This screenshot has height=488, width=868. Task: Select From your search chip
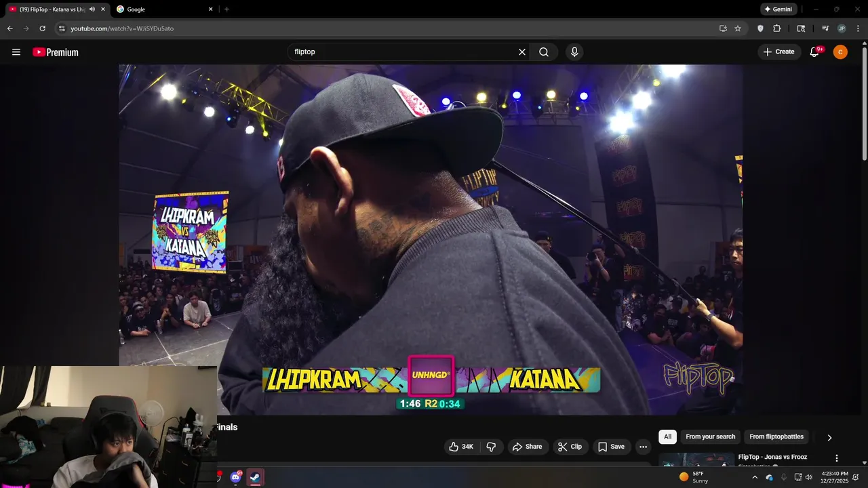click(x=710, y=436)
